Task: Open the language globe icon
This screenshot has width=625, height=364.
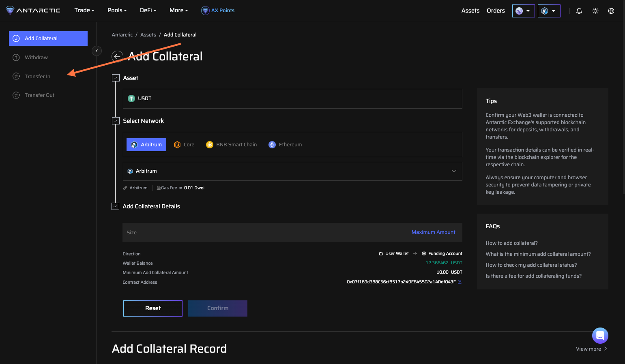Action: 611,11
